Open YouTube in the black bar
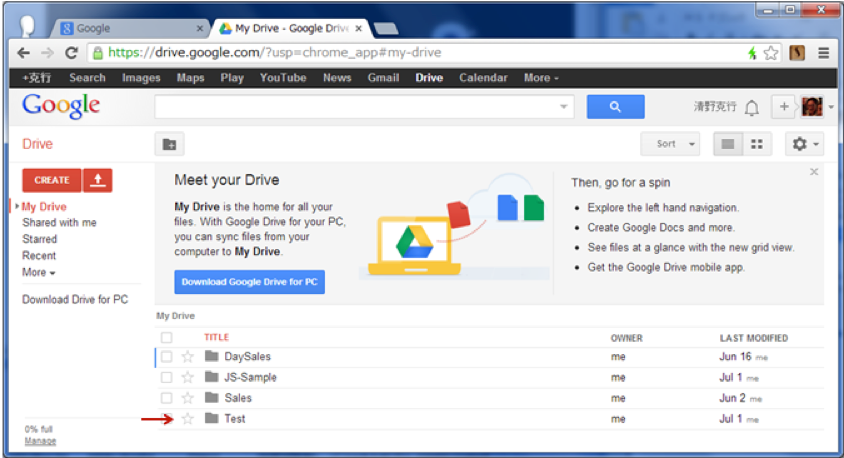Viewport: 844px width, 458px height. coord(283,77)
